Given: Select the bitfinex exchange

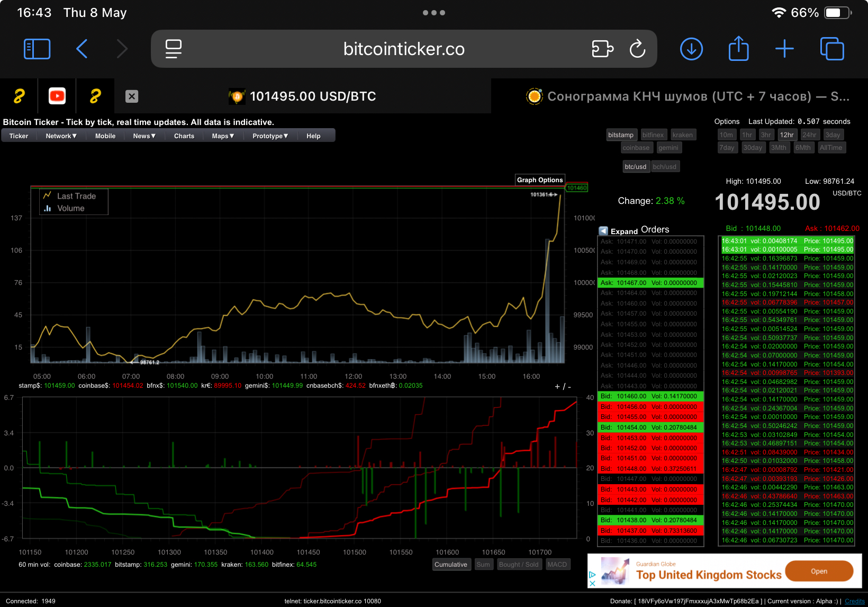Looking at the screenshot, I should point(653,135).
